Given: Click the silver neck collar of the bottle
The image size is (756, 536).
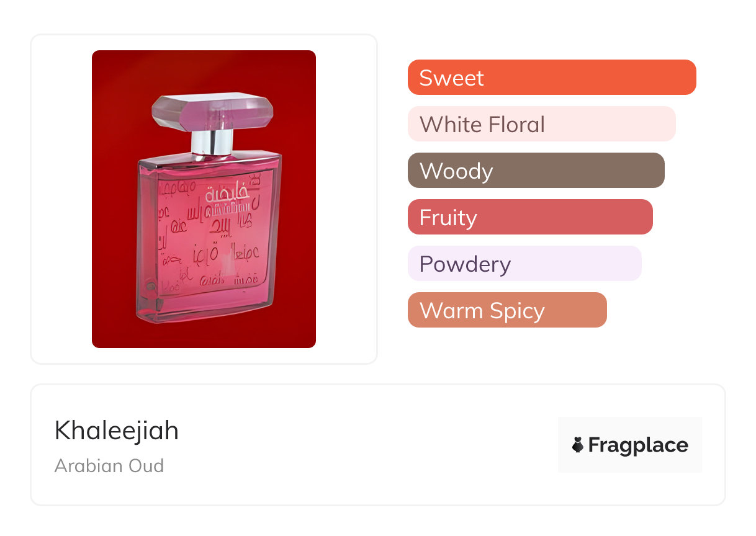Looking at the screenshot, I should click(x=213, y=142).
